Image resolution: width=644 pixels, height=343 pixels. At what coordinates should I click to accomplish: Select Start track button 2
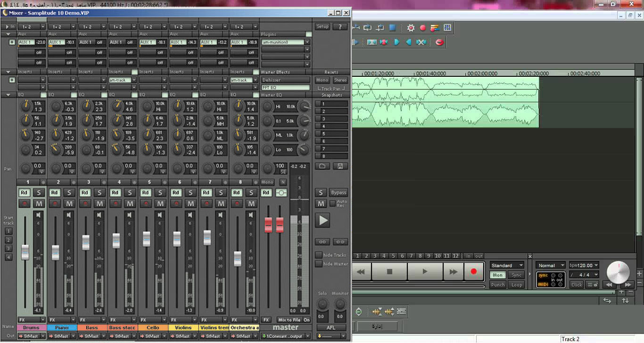pos(8,240)
